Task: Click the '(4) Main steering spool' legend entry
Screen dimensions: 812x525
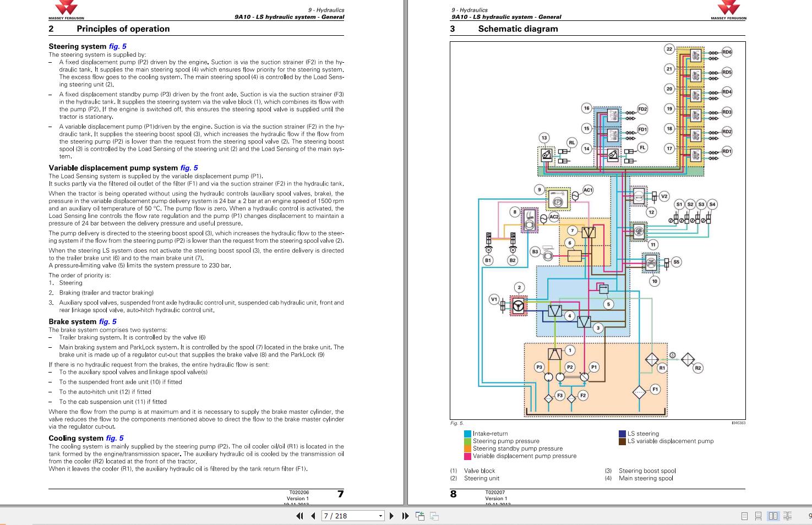Action: tap(639, 478)
